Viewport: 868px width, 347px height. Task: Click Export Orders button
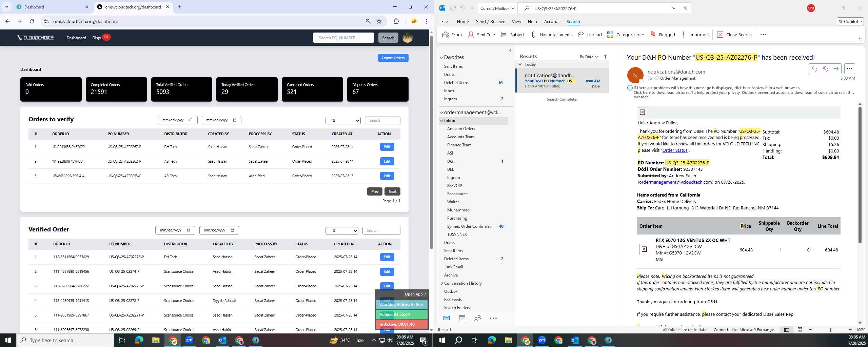(x=393, y=58)
